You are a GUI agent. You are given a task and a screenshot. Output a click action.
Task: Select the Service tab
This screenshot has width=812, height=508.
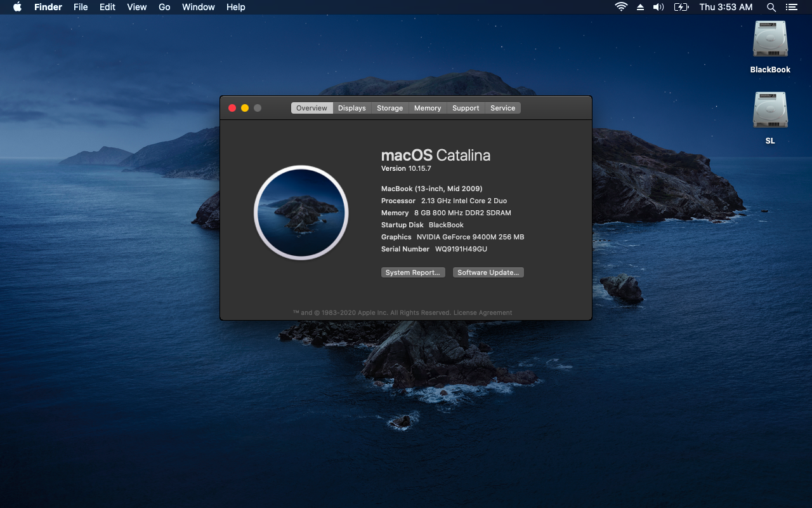coord(502,108)
